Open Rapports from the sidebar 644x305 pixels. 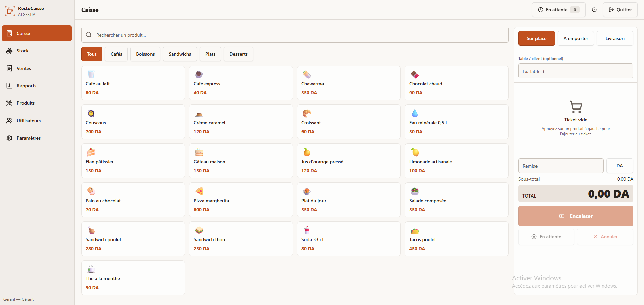[37, 86]
